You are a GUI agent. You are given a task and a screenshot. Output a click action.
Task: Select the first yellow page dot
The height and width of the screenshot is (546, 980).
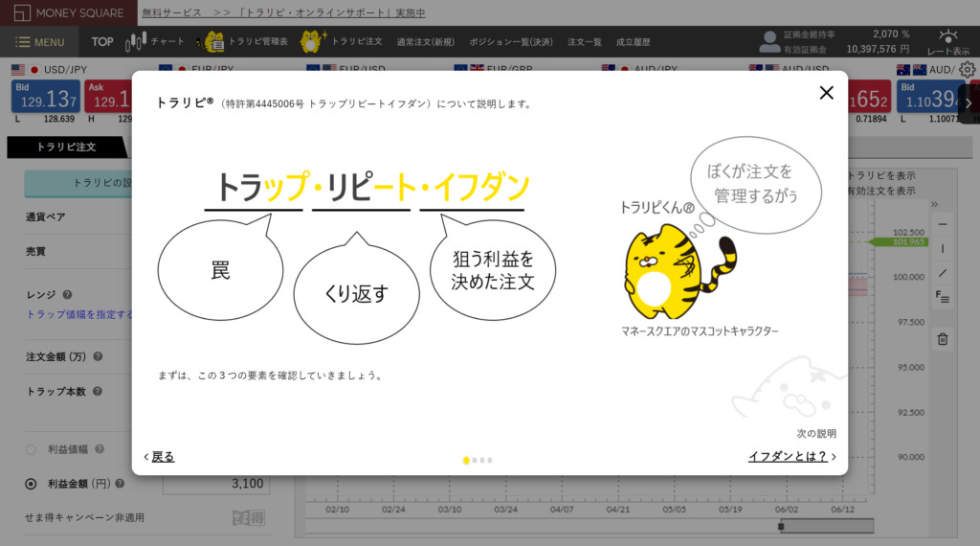[466, 461]
